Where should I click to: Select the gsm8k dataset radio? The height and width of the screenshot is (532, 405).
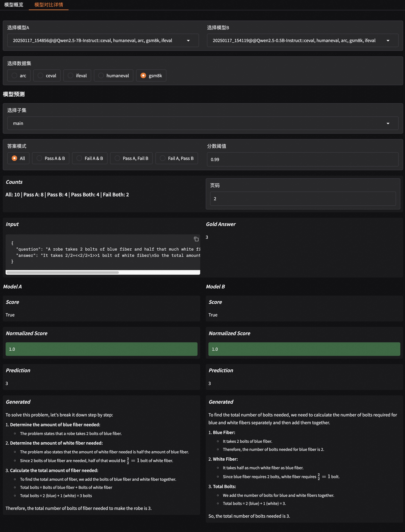[x=143, y=76]
